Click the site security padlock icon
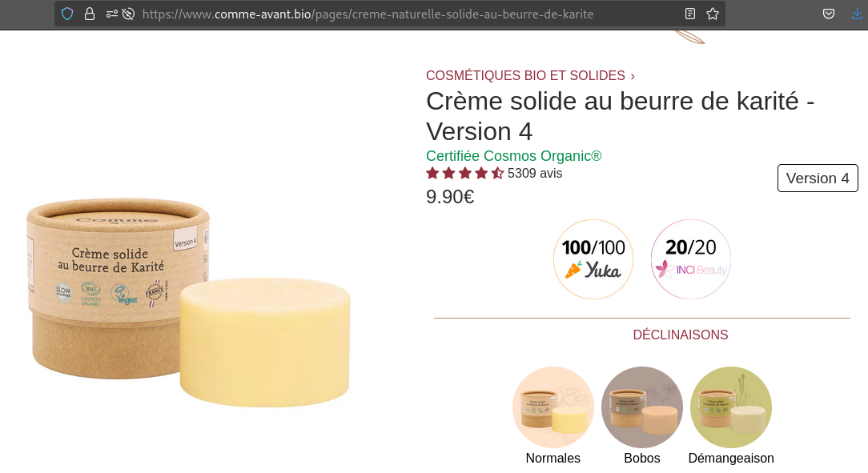The image size is (868, 473). pyautogui.click(x=90, y=14)
